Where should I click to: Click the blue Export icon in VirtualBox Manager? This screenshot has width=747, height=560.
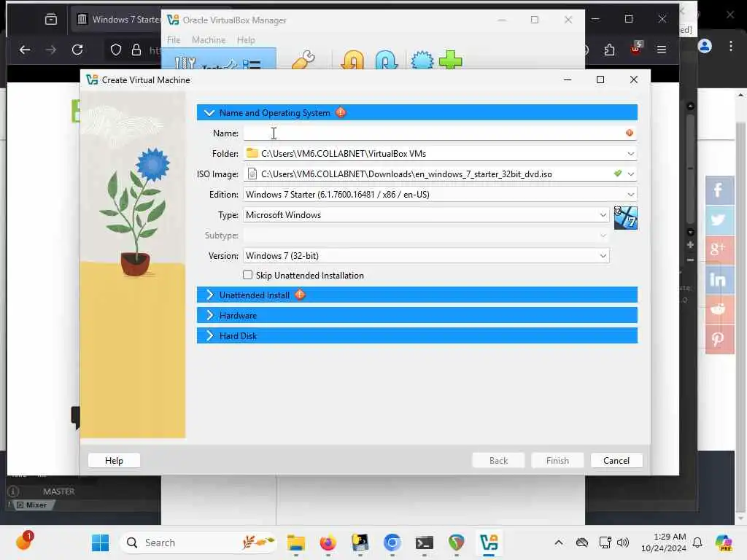tap(386, 61)
